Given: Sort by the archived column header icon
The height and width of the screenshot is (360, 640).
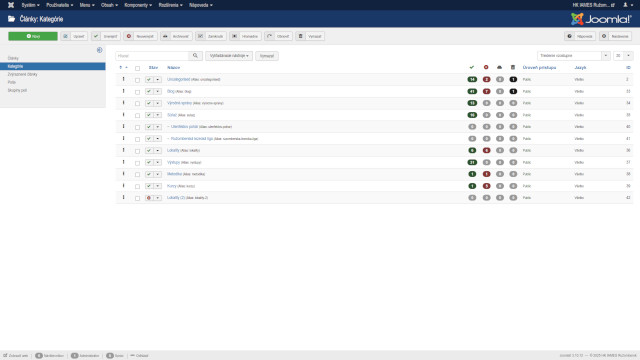Looking at the screenshot, I should click(x=499, y=67).
